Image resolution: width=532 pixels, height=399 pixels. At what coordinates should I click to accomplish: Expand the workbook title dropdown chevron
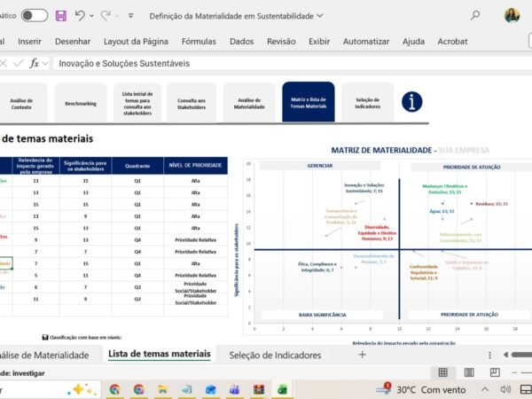[x=319, y=16]
